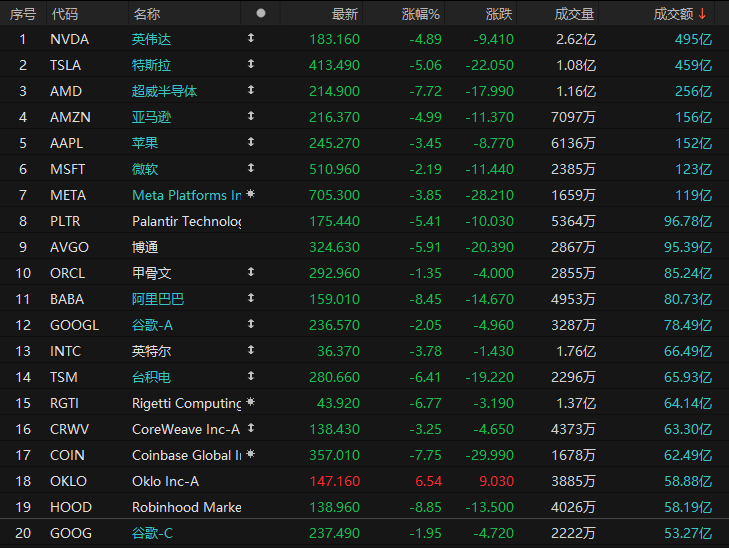The width and height of the screenshot is (729, 548).
Task: Click 英特尔 name cell
Action: coord(151,351)
